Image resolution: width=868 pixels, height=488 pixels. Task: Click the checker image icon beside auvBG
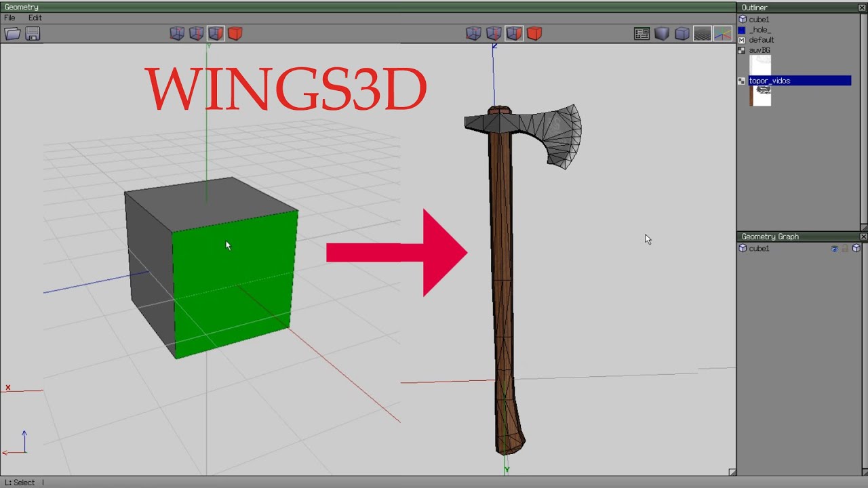(x=742, y=50)
